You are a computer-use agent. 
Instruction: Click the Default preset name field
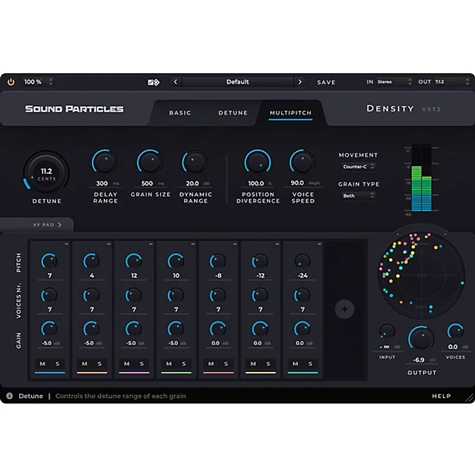tap(237, 82)
